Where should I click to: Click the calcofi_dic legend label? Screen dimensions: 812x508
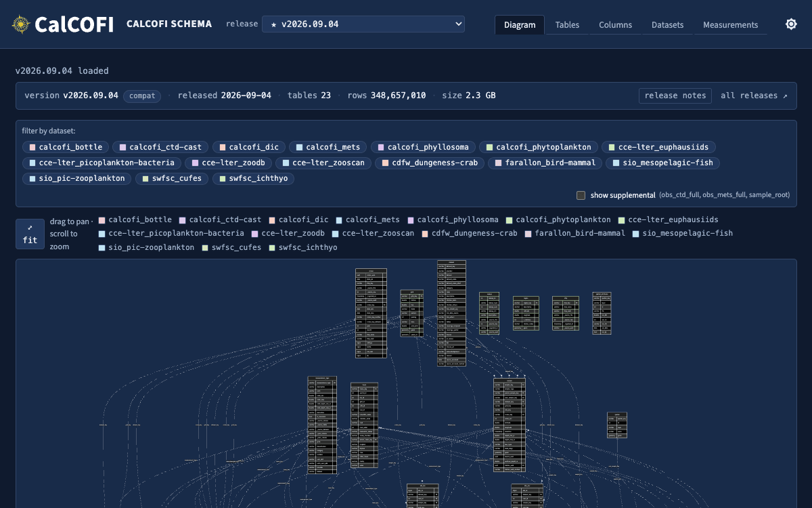[303, 219]
